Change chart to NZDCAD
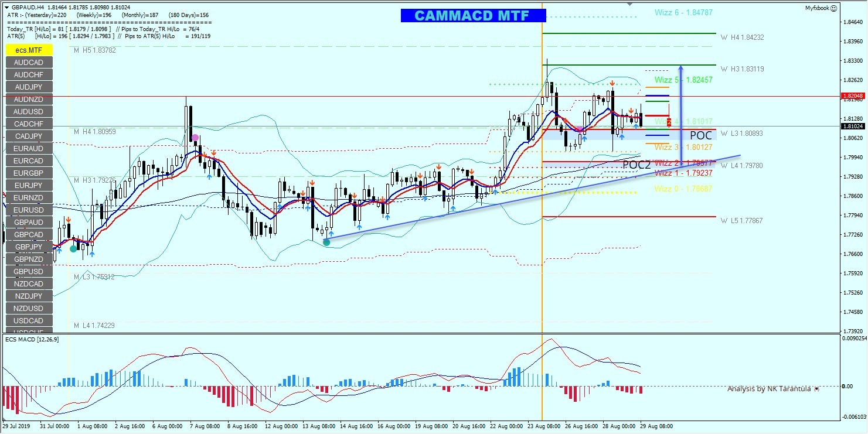This screenshot has width=868, height=434. click(29, 284)
